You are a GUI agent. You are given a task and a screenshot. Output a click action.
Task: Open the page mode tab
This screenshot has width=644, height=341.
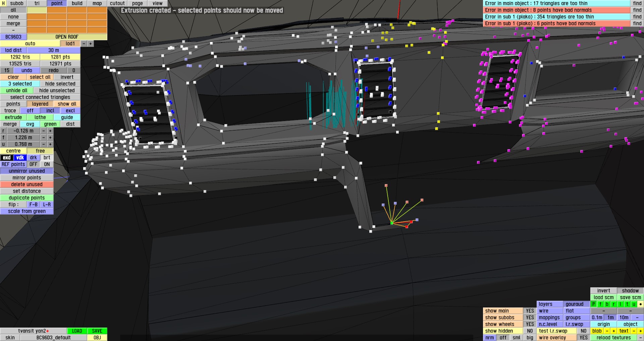138,3
